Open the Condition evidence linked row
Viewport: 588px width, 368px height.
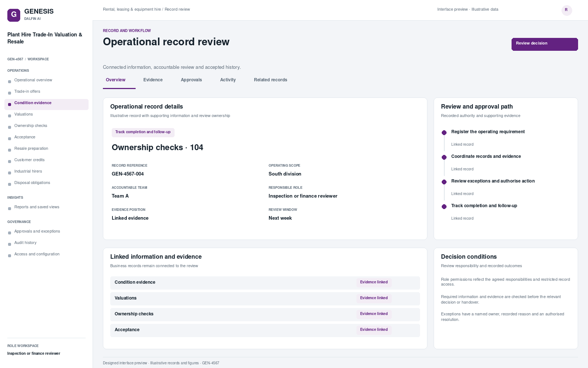265,283
